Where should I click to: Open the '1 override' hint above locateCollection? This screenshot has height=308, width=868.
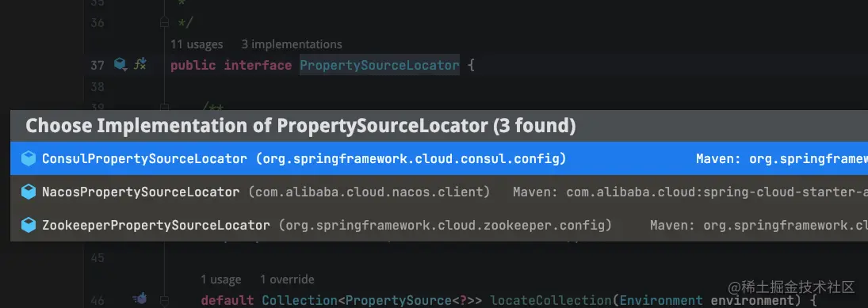point(287,279)
